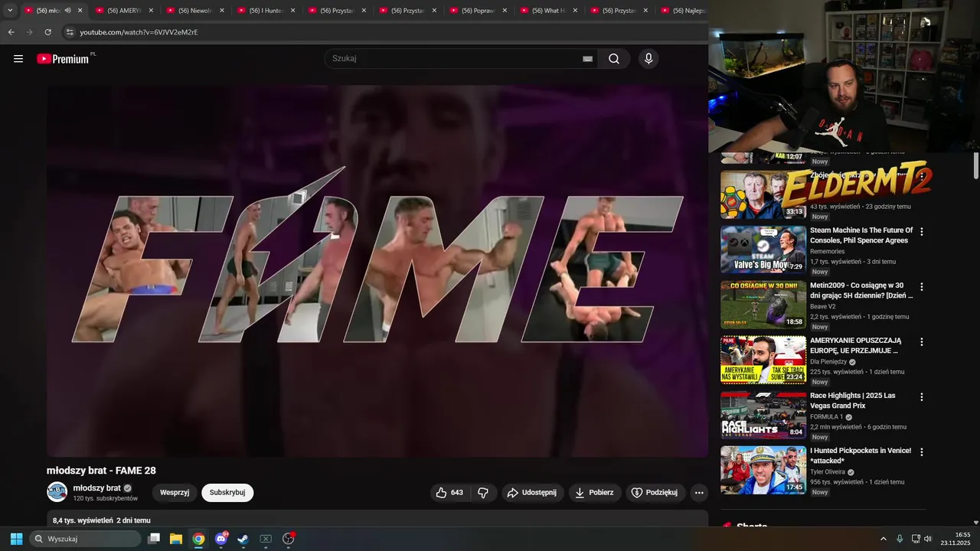The height and width of the screenshot is (551, 980).
Task: Open the tab search dropdown arrow
Action: [x=10, y=11]
